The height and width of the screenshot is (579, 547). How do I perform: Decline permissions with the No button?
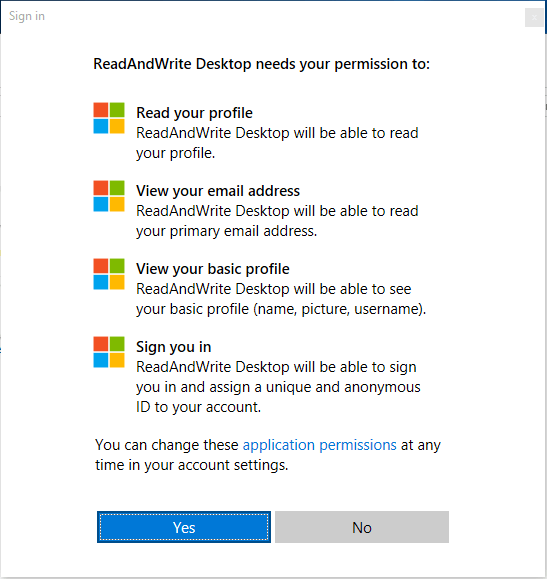click(362, 527)
